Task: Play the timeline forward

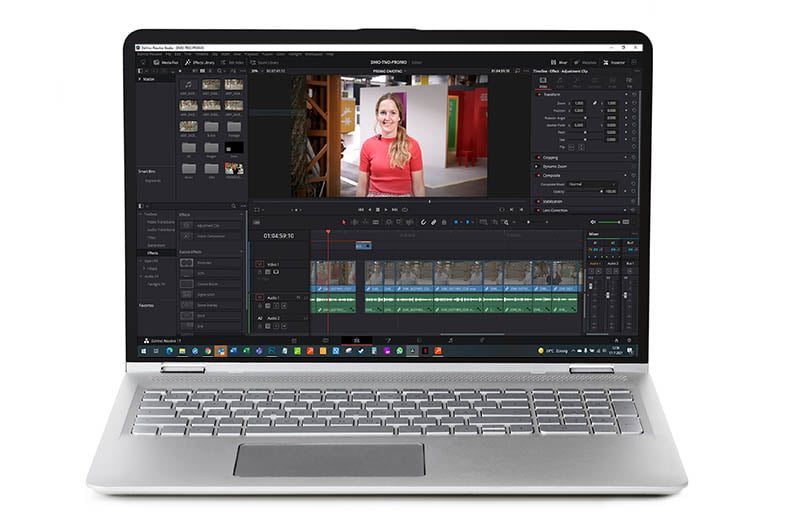Action: tap(386, 210)
